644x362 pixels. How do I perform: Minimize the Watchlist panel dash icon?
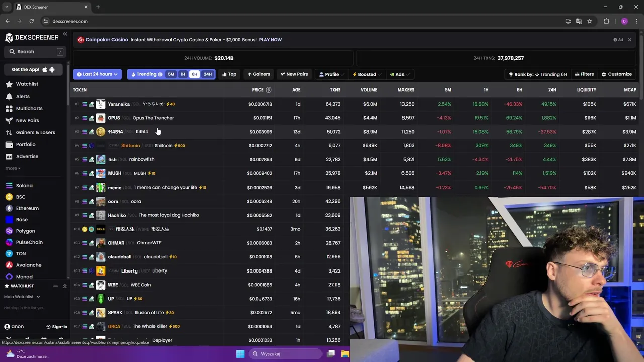[55, 286]
